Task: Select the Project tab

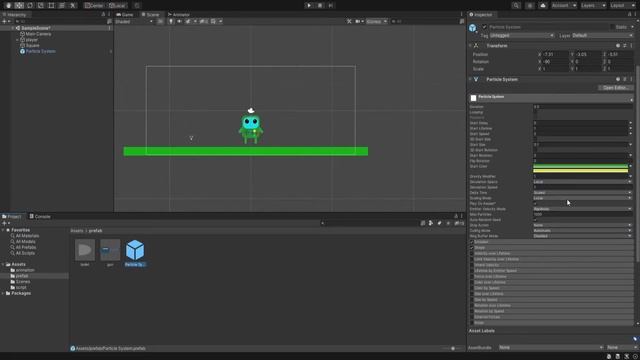Action: [11, 216]
